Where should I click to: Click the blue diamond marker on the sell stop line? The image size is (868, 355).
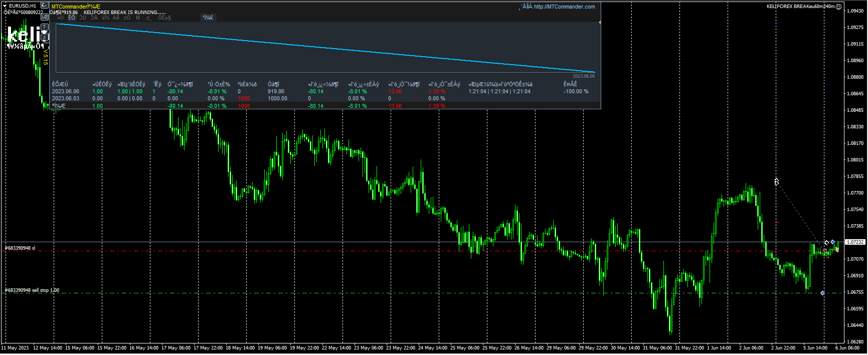click(822, 293)
